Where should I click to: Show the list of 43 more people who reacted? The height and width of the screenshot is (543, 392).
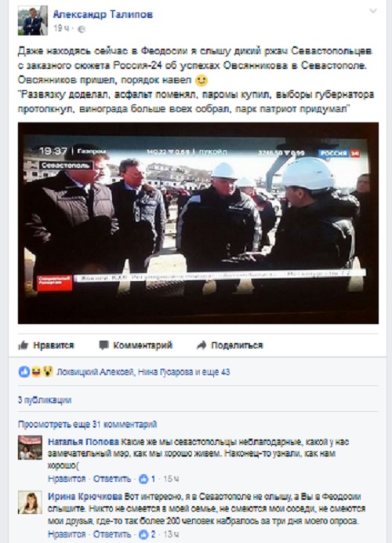pyautogui.click(x=216, y=372)
